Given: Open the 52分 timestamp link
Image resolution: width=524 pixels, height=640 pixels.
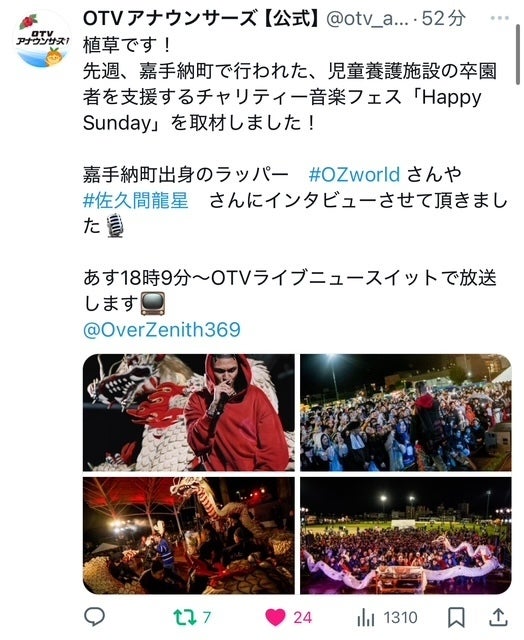Looking at the screenshot, I should [443, 18].
